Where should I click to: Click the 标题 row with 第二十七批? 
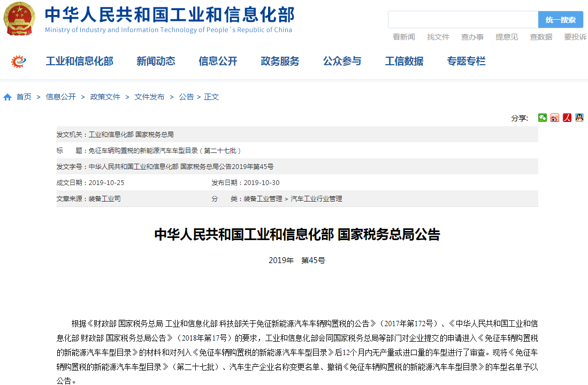pyautogui.click(x=149, y=151)
